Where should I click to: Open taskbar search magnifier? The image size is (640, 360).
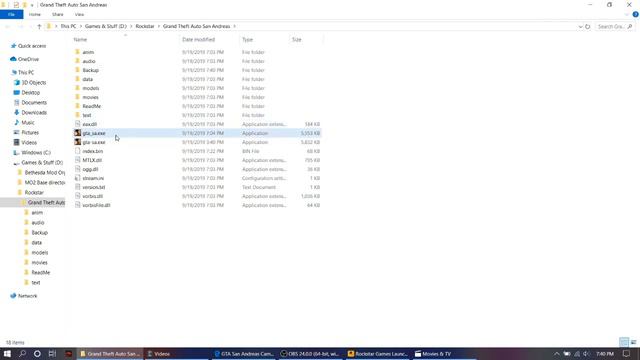(x=22, y=354)
